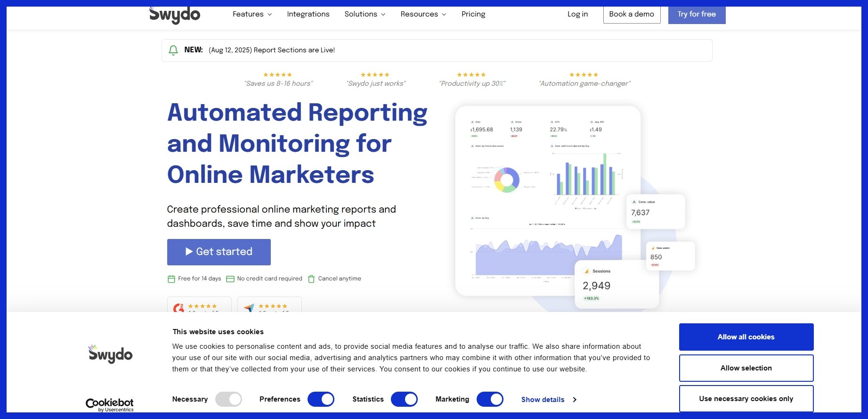868x419 pixels.
Task: Click stars above "Saves us 8-16 hours"
Action: tap(277, 75)
